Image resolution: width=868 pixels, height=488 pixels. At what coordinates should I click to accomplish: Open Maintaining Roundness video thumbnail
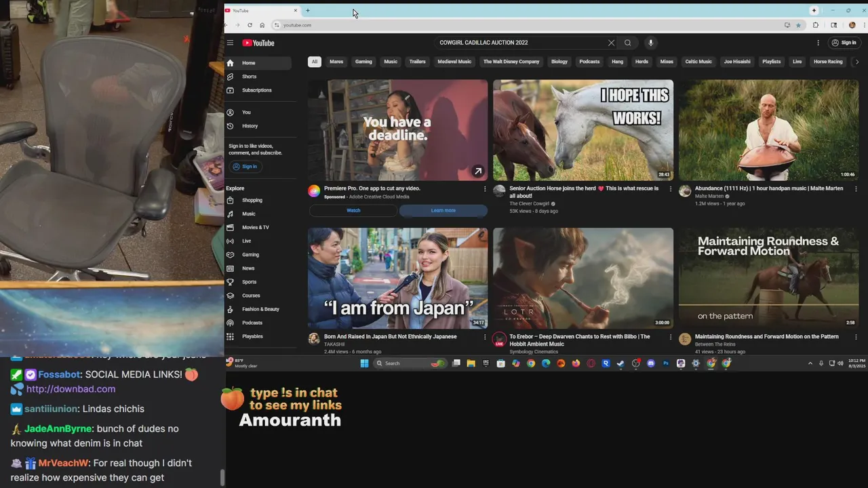click(x=768, y=278)
